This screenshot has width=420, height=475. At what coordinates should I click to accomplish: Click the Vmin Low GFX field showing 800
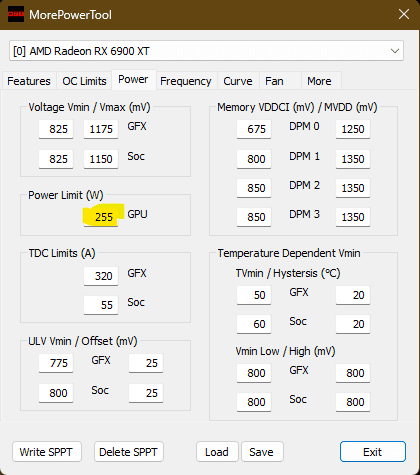point(254,373)
